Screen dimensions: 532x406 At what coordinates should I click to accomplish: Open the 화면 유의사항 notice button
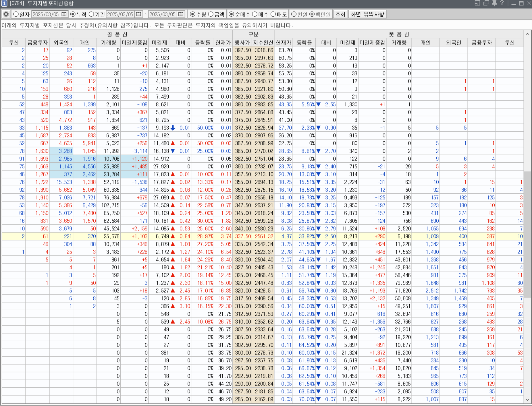pos(367,14)
